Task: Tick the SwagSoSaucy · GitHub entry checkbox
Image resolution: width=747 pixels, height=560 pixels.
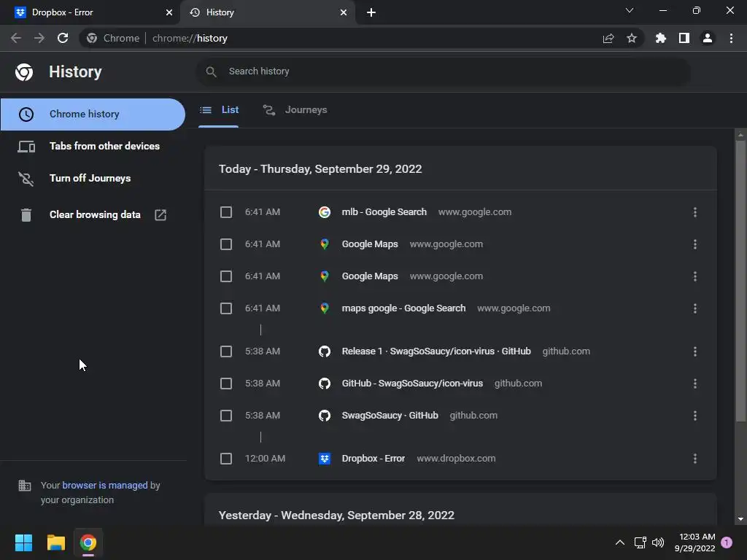Action: 226,416
